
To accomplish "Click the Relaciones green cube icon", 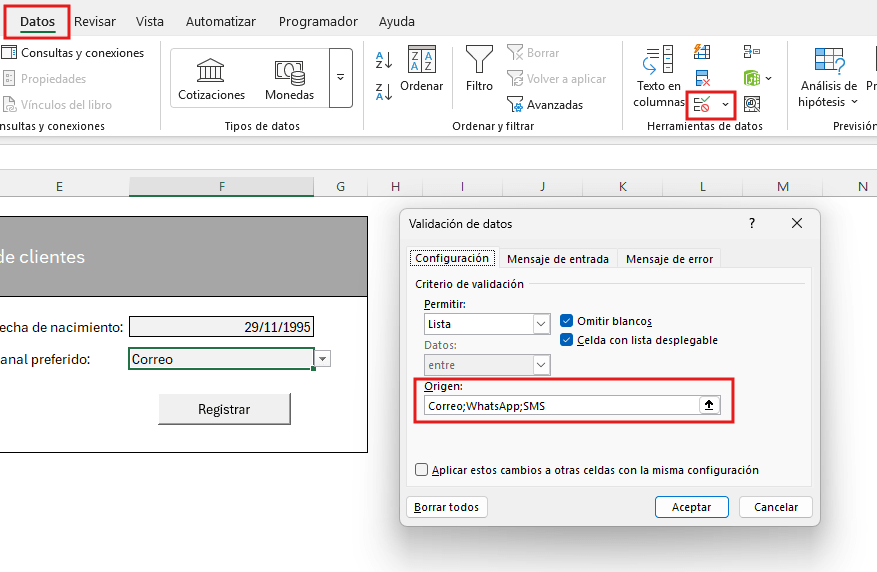I will tap(752, 78).
